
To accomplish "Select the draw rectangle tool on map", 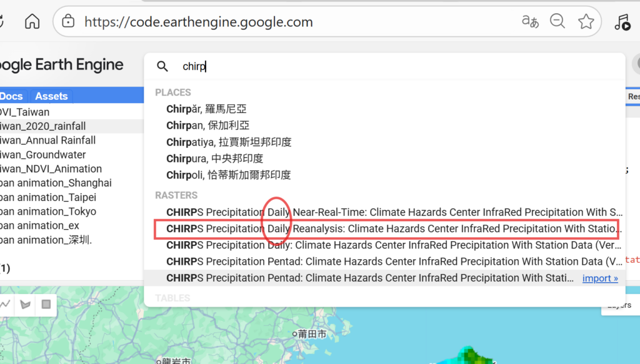I will click(46, 305).
